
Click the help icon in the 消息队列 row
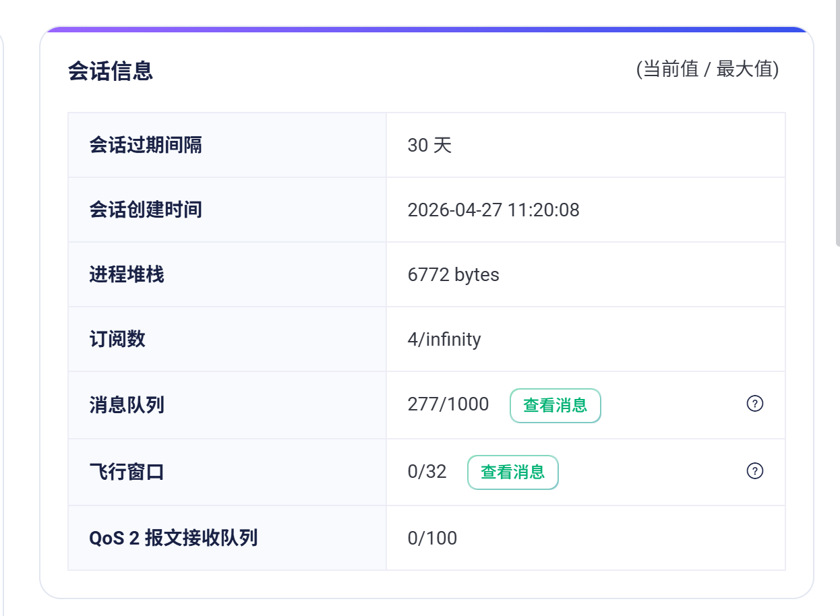(x=755, y=404)
